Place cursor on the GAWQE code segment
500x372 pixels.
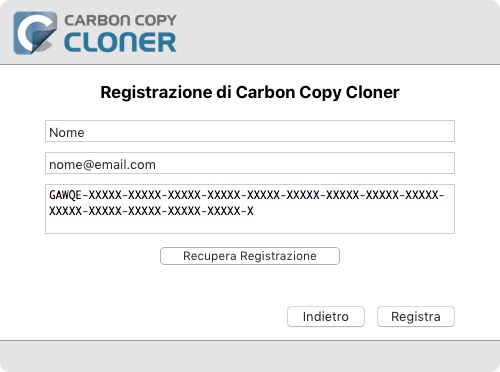(65, 195)
